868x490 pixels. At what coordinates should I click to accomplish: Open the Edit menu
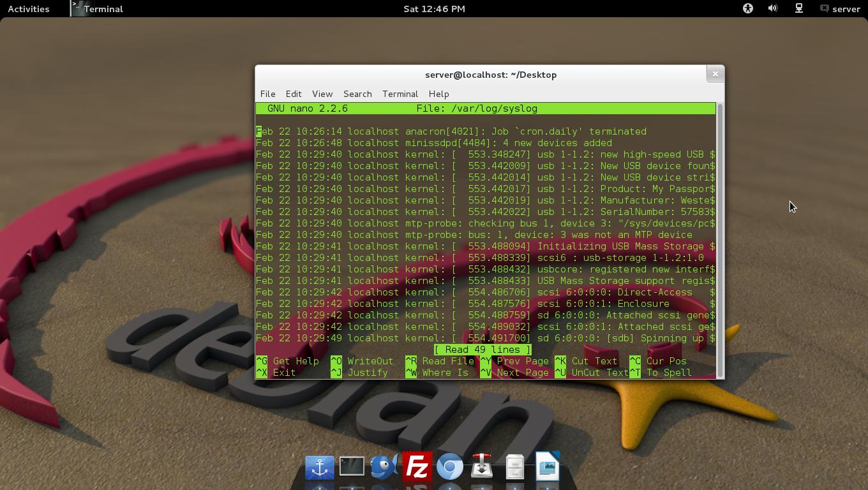point(294,94)
